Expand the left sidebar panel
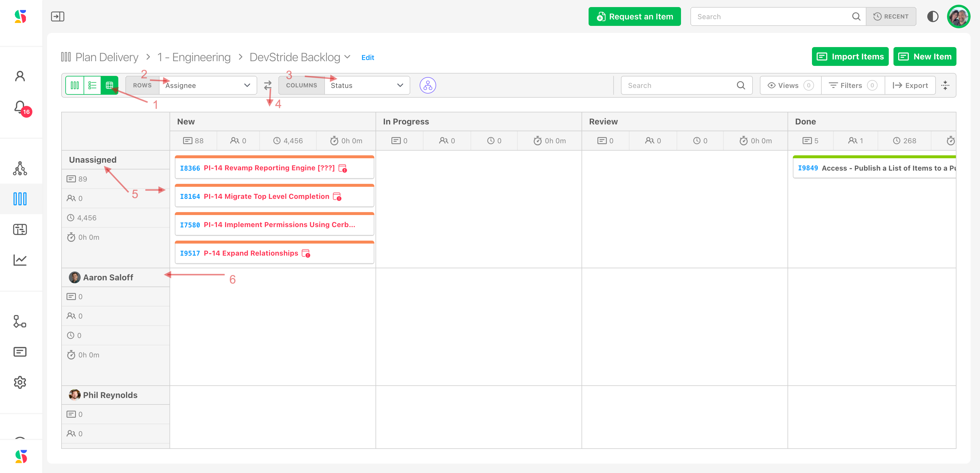The image size is (980, 473). tap(57, 16)
